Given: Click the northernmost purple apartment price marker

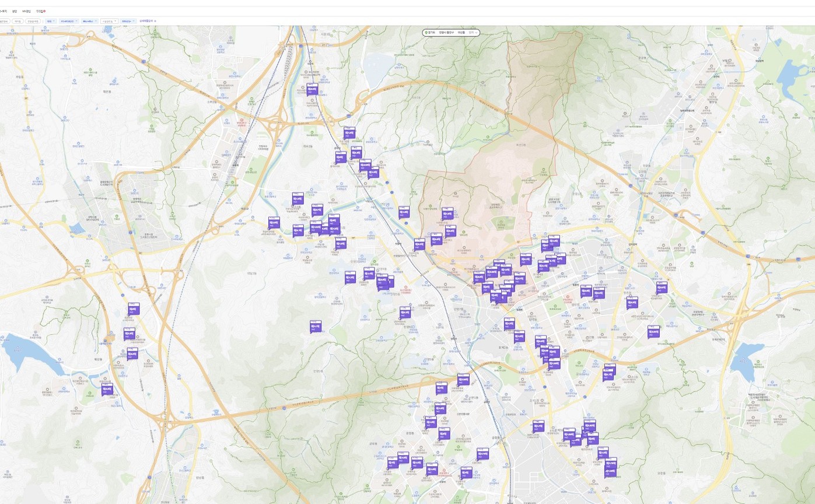Looking at the screenshot, I should point(312,89).
